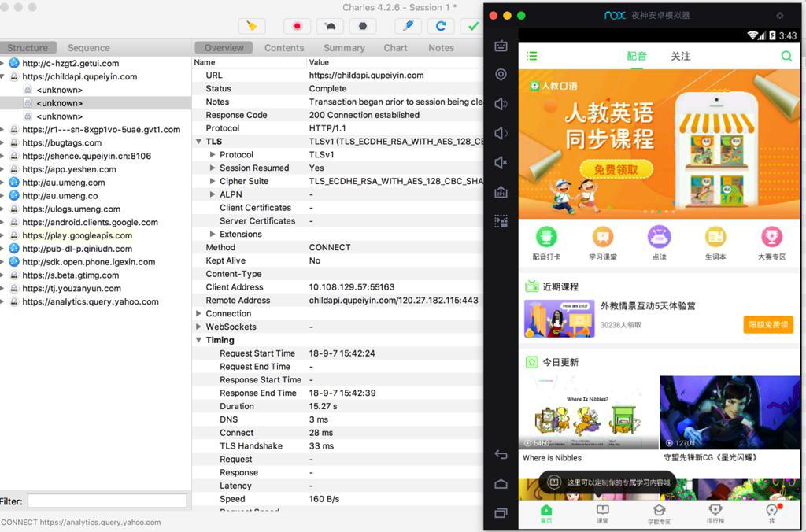Screen dimensions: 806x532
Task: Click the Nox mute speaker icon
Action: pyautogui.click(x=501, y=162)
